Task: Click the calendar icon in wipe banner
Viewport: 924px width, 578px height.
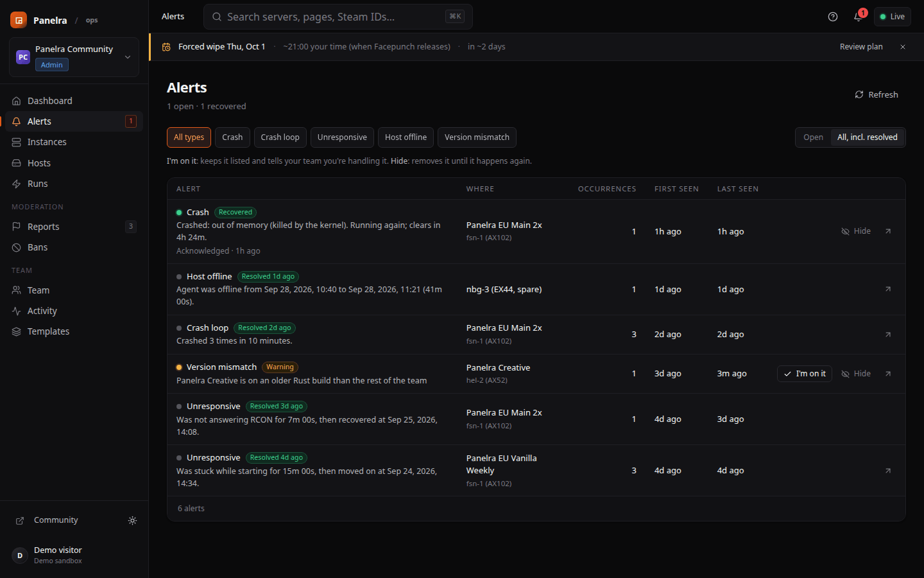Action: (166, 47)
